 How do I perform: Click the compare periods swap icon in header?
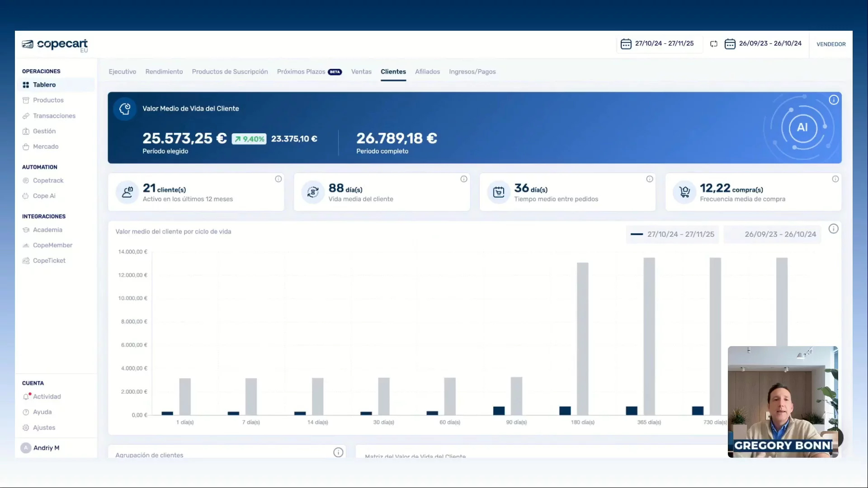(x=714, y=44)
